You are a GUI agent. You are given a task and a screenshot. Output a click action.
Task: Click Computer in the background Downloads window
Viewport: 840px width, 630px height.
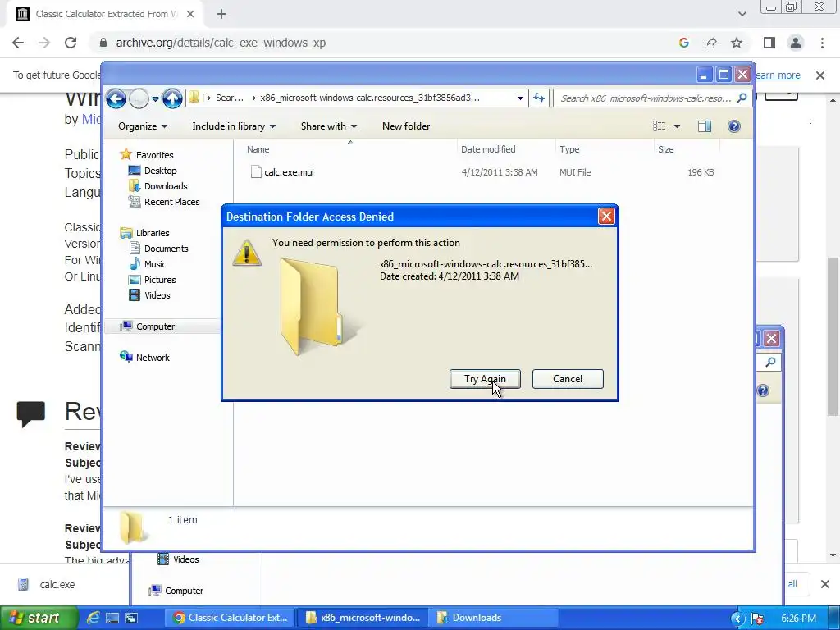click(177, 591)
